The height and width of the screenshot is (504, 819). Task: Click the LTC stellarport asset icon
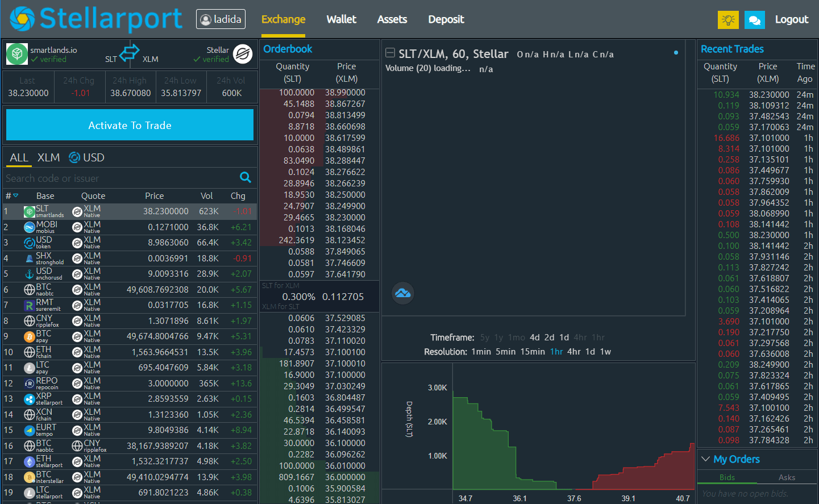click(x=30, y=493)
